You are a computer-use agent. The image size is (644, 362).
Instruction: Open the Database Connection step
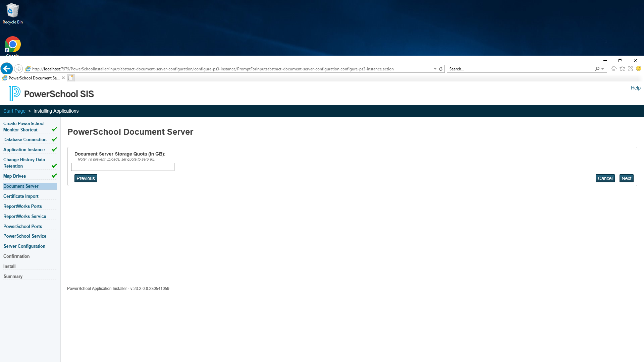click(x=25, y=139)
